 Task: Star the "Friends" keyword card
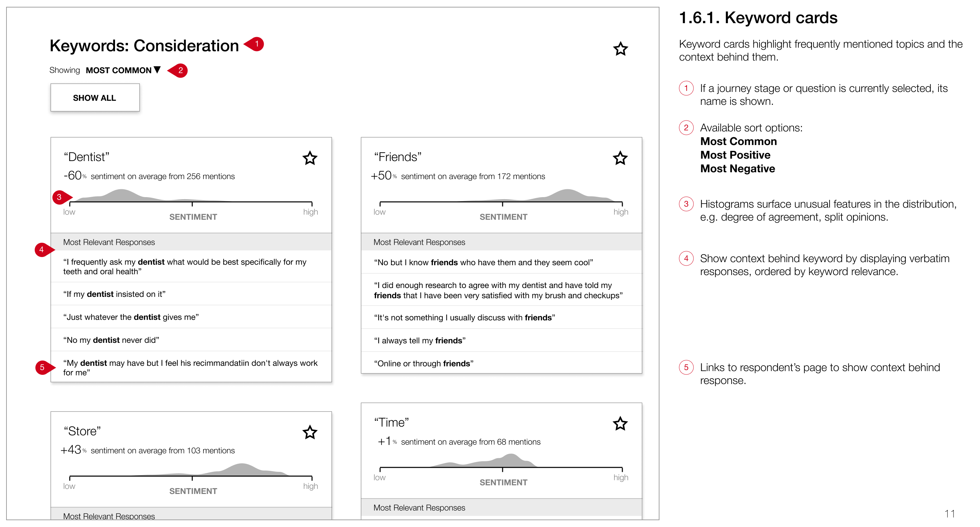[x=620, y=158]
